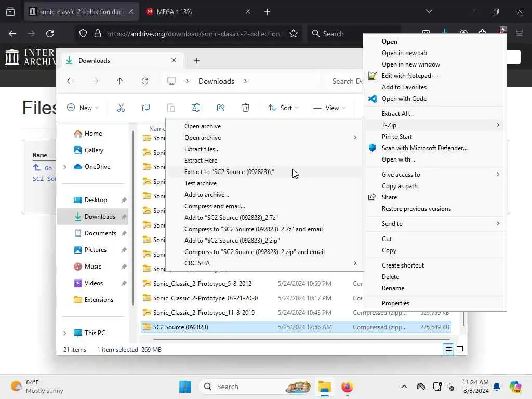The image size is (532, 399).
Task: Click the Delete trash icon in Explorer toolbar
Action: point(246,108)
